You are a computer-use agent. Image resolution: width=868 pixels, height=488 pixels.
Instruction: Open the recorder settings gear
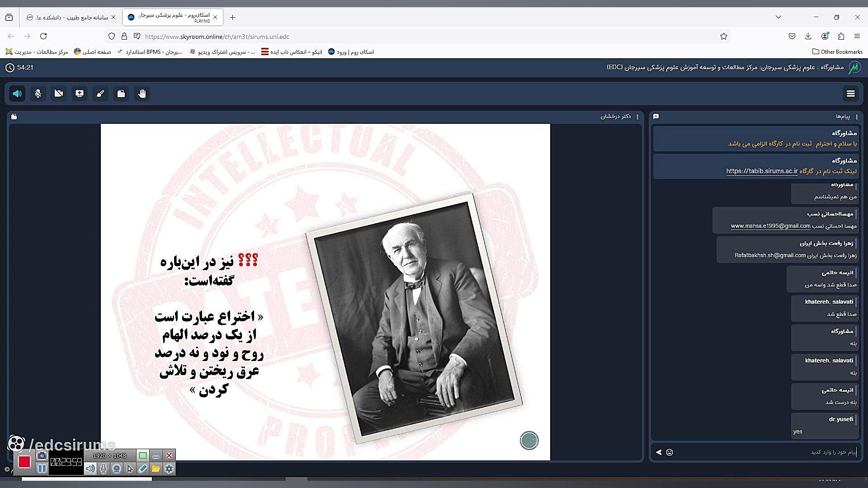(169, 469)
